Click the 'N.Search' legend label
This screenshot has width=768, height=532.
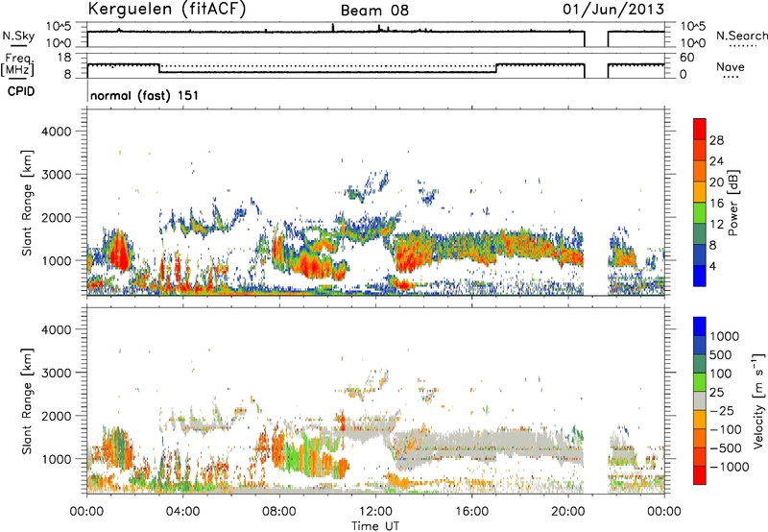click(741, 36)
